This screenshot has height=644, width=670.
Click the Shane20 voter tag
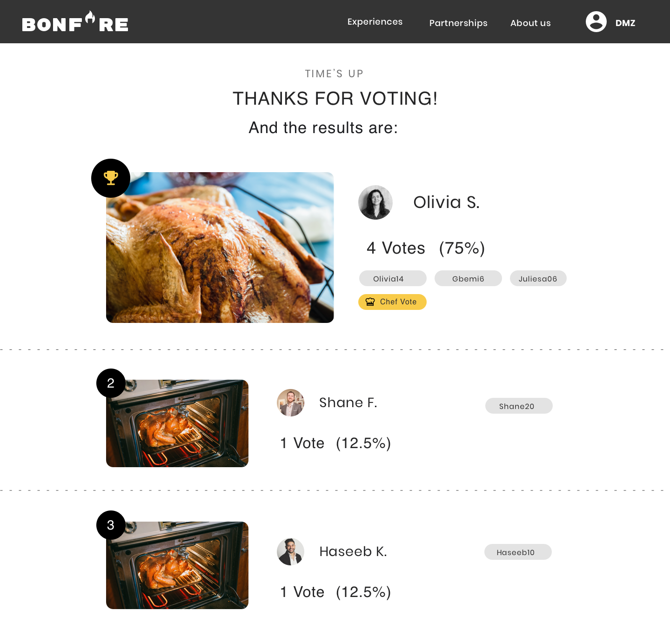click(519, 406)
